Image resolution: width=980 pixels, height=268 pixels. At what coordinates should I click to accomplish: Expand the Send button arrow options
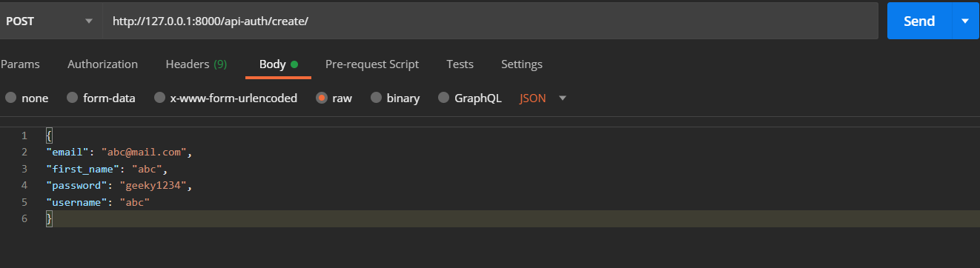coord(965,21)
